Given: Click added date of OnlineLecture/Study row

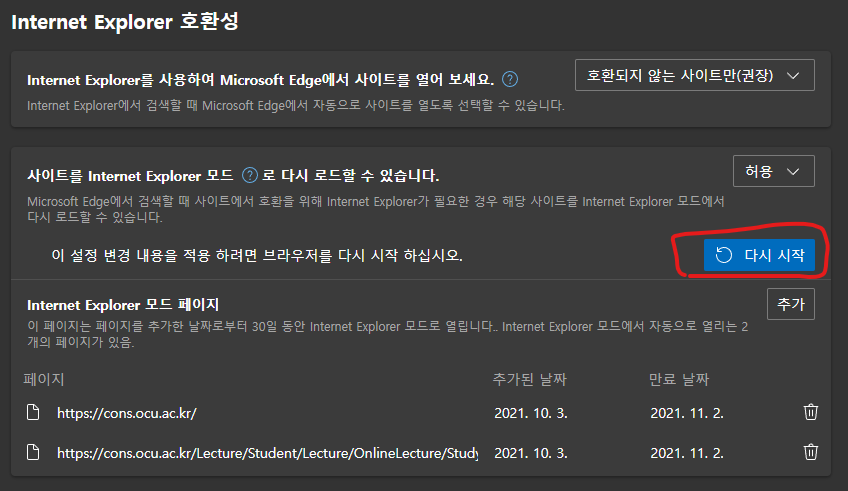Looking at the screenshot, I should (x=531, y=453).
